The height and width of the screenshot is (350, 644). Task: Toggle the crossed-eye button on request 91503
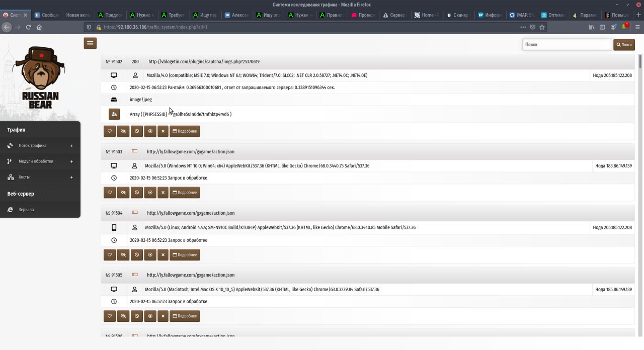point(123,193)
